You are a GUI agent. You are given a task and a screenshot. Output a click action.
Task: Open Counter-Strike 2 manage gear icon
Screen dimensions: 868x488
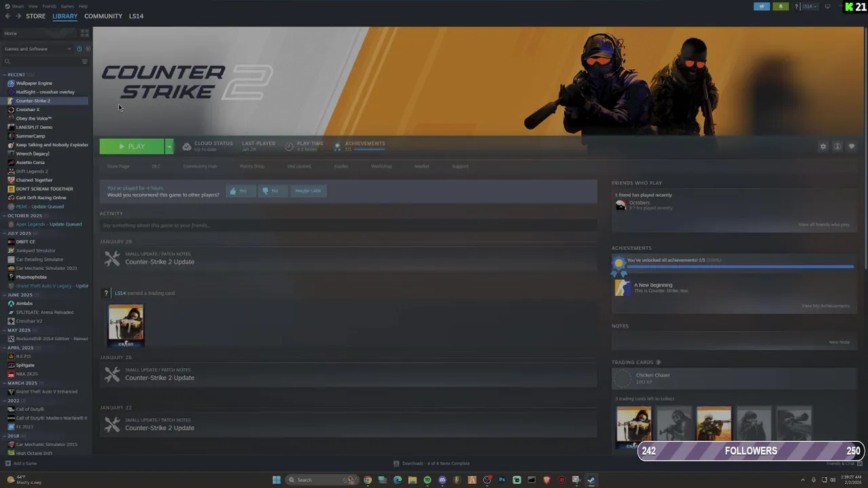[823, 146]
